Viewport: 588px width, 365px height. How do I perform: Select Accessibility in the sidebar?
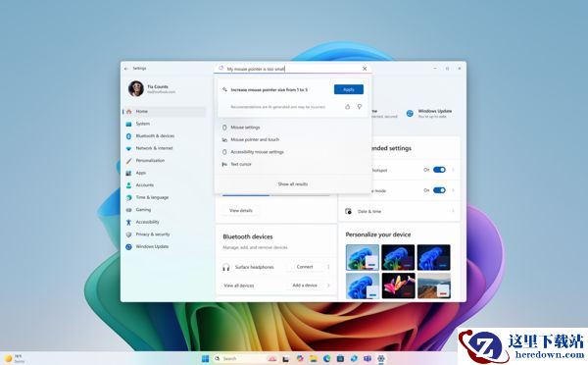tap(147, 222)
